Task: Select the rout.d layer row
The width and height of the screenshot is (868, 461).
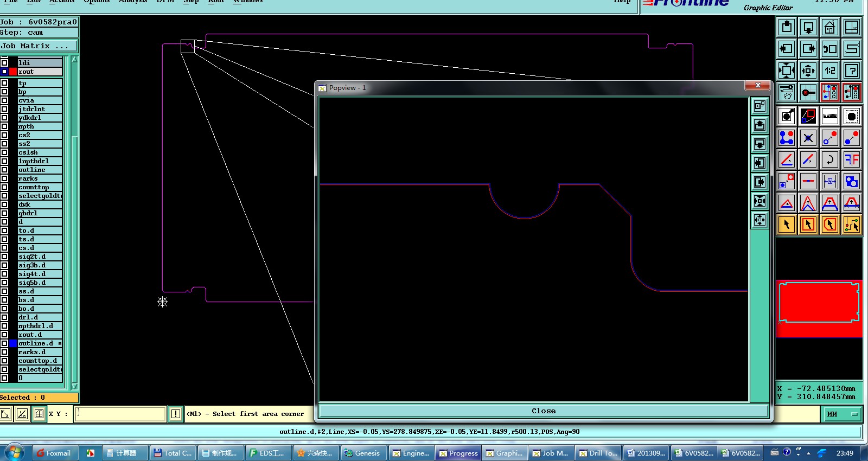Action: (40, 335)
